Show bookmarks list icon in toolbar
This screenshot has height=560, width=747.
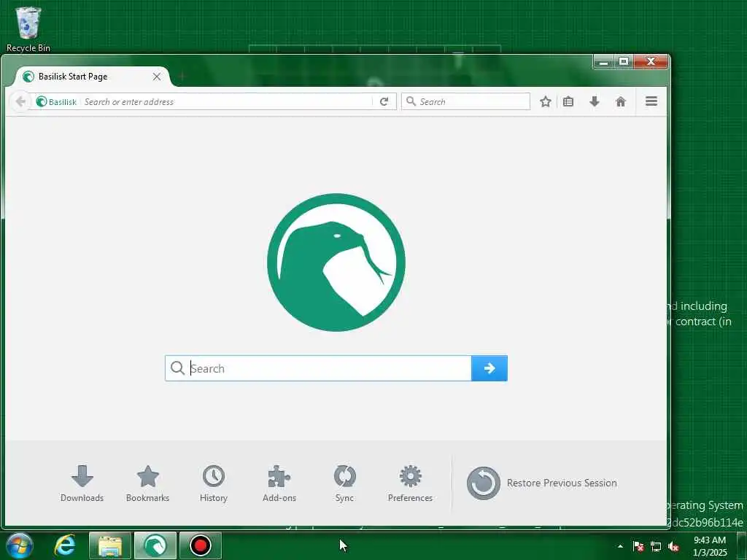(568, 101)
